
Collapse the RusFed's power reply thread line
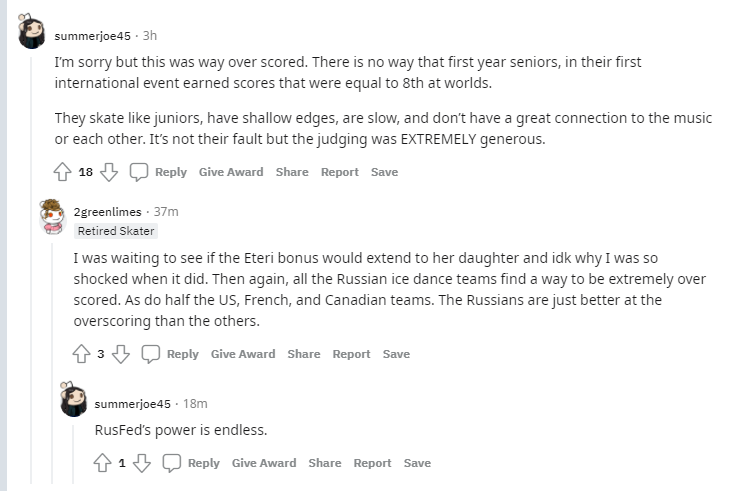(x=73, y=445)
